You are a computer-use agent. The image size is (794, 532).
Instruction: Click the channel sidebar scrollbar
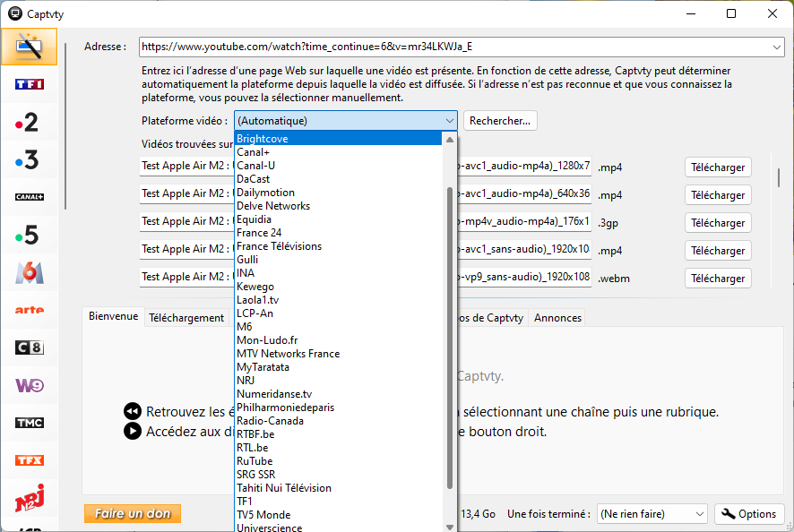coord(65,125)
